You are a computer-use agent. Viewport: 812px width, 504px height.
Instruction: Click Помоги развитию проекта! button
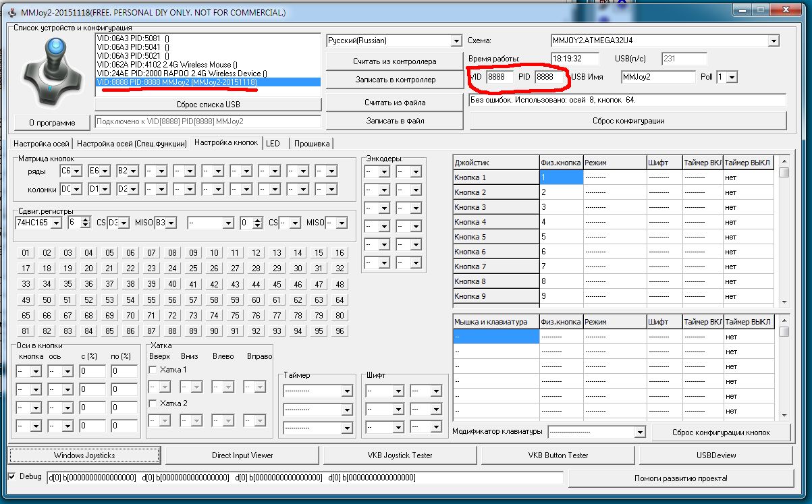(680, 478)
